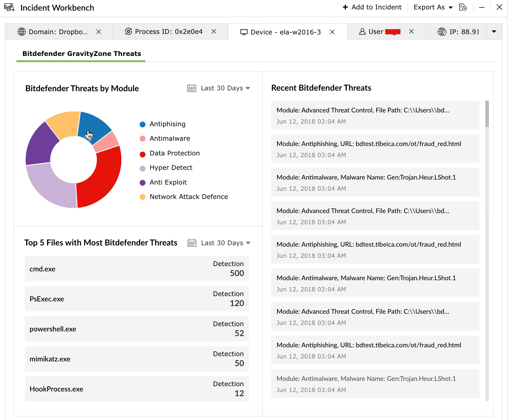
Task: Click the Incident Workbench logo icon
Action: [9, 7]
